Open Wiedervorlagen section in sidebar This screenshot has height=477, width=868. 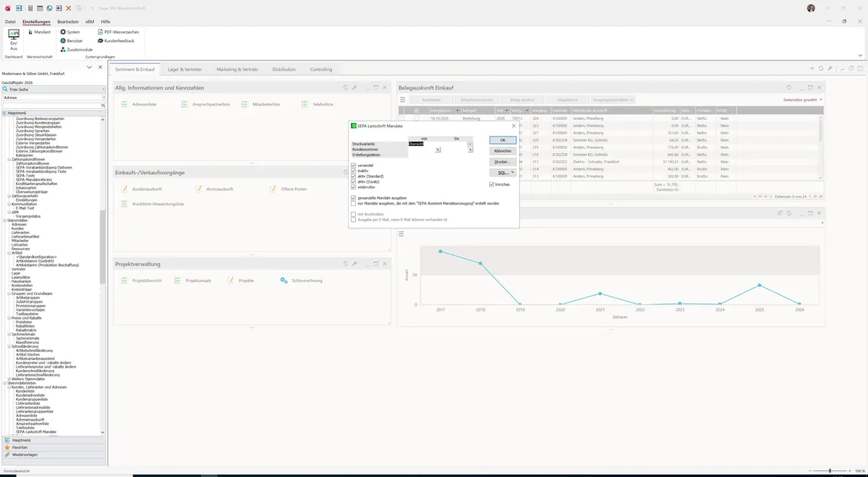tap(54, 455)
